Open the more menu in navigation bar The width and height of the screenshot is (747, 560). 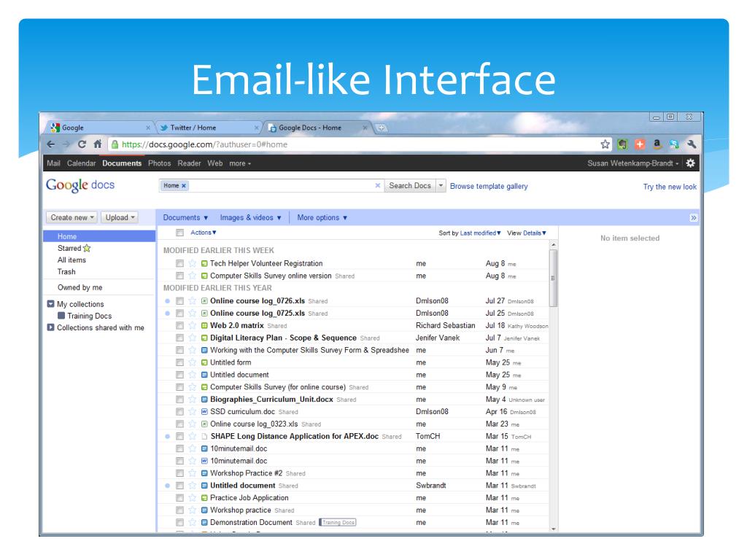tap(240, 163)
